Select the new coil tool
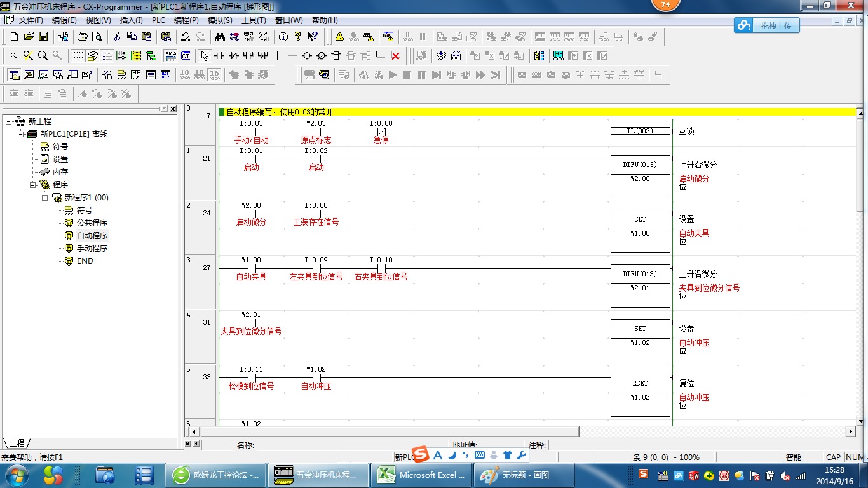Screen dimensions: 868x488 tap(307, 56)
